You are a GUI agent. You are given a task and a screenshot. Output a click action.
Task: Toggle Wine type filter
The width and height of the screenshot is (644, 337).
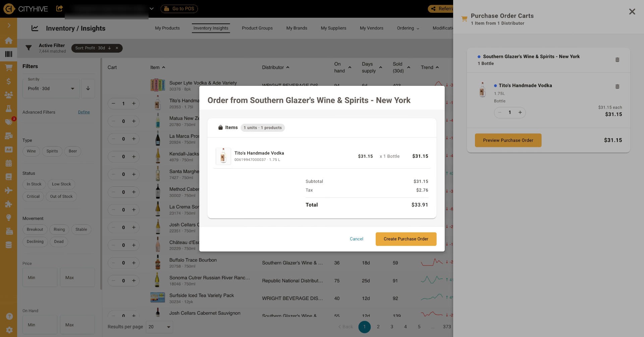point(31,151)
